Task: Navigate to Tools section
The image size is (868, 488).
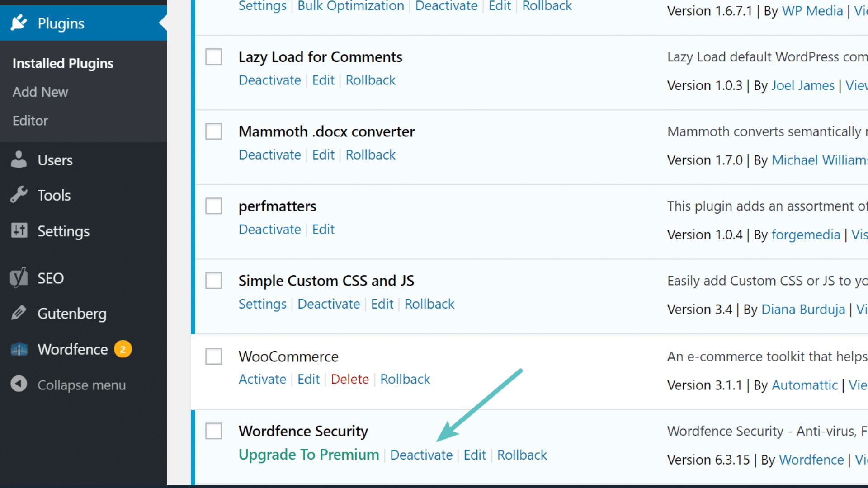Action: 53,195
